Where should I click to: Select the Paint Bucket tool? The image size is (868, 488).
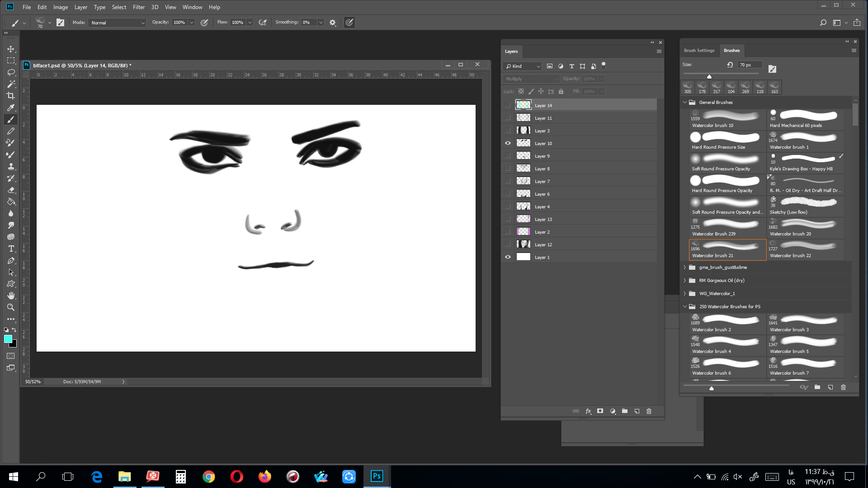(x=11, y=202)
